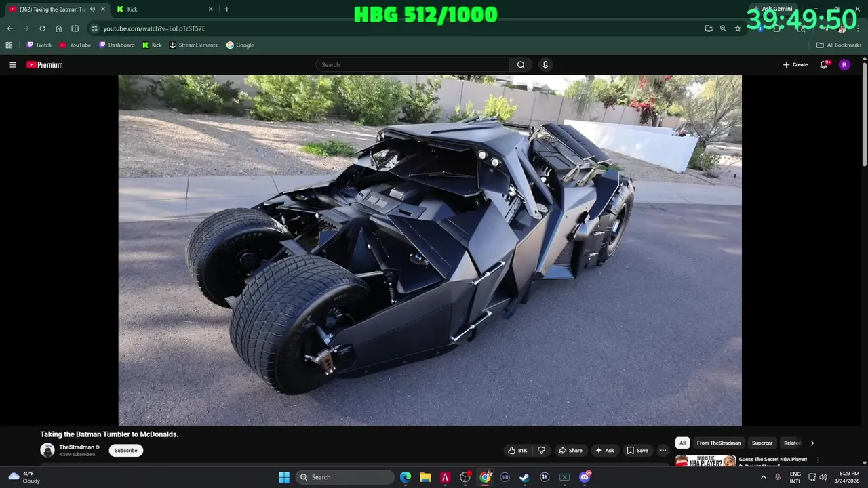Click the YouTube search magnifier button

521,65
